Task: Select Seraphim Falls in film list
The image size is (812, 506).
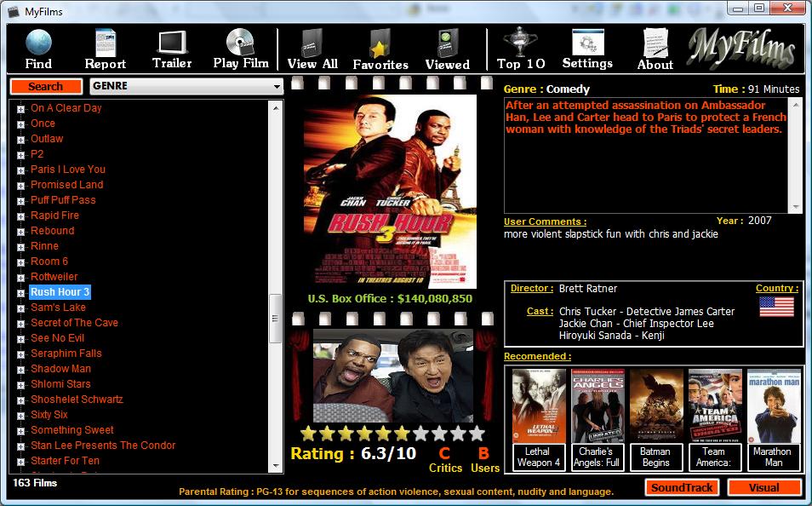Action: click(x=66, y=354)
